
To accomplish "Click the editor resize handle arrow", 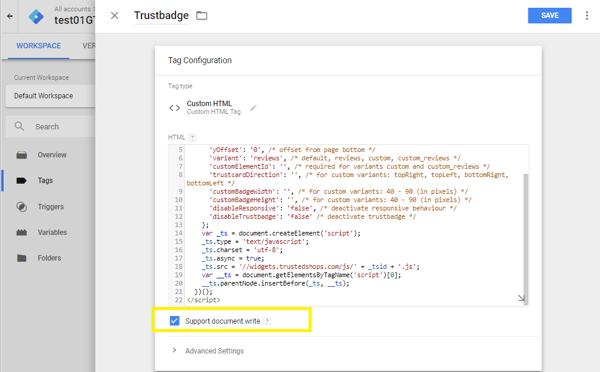I will 521,298.
